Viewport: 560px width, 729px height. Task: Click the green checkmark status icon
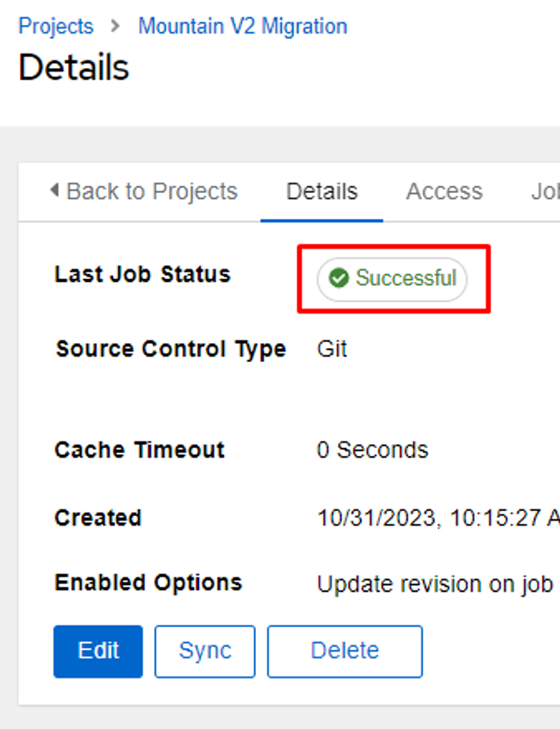click(x=339, y=278)
